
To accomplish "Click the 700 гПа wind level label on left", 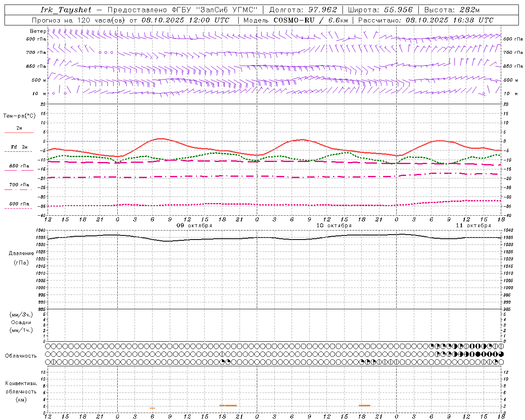I will pyautogui.click(x=36, y=52).
